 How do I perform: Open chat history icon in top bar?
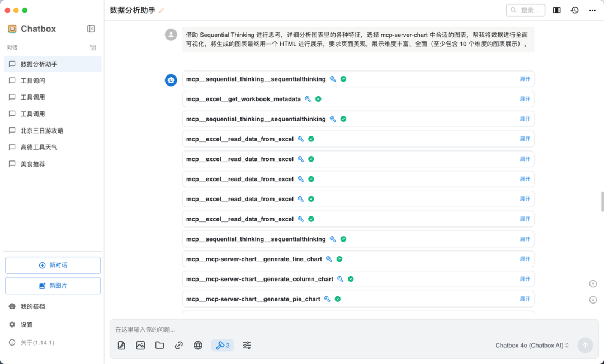point(574,10)
